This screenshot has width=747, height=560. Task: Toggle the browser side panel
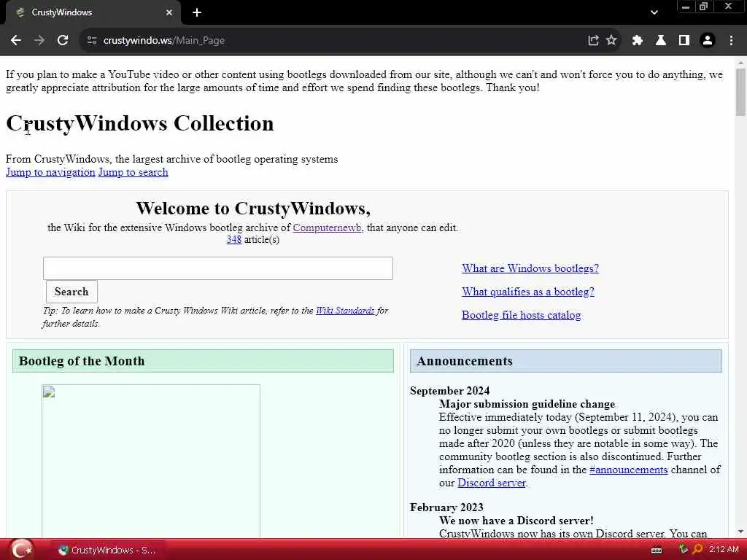[684, 41]
